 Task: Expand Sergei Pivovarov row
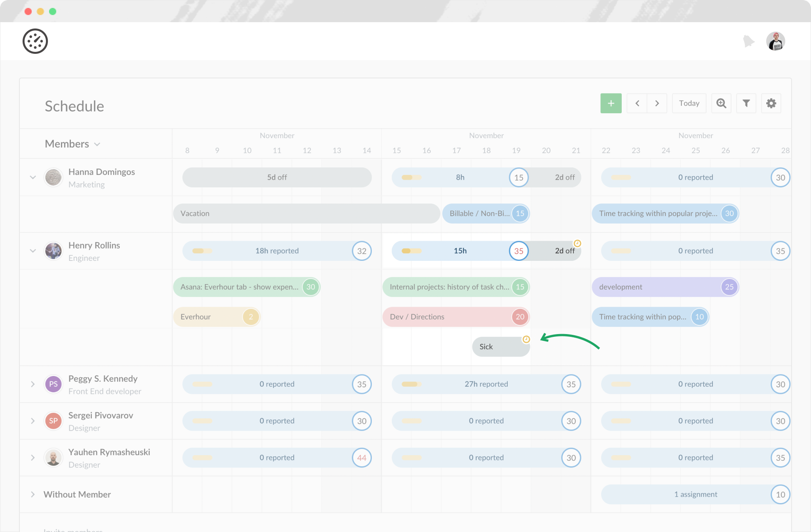(33, 421)
